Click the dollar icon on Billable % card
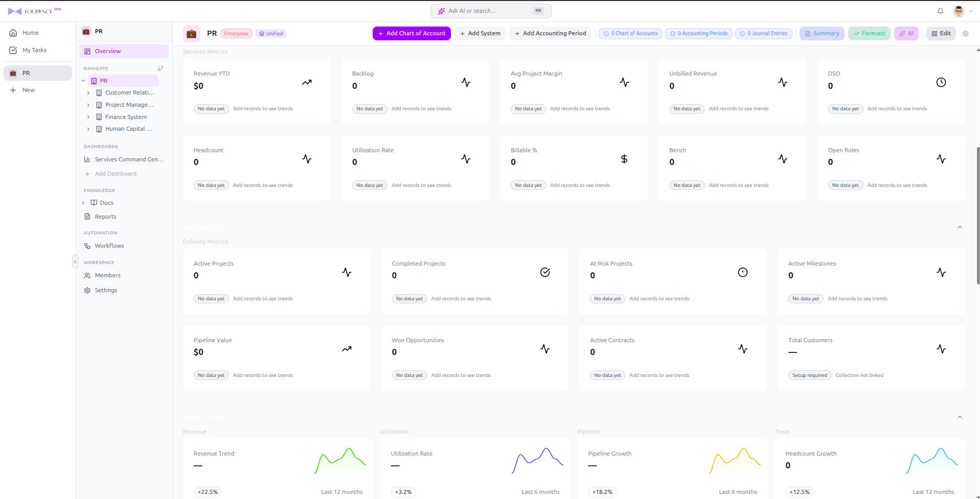 (624, 159)
